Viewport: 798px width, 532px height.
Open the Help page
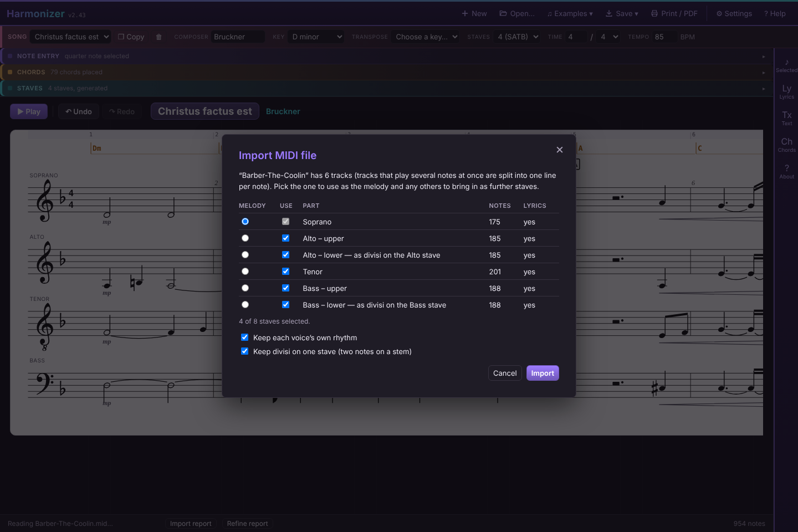(775, 13)
